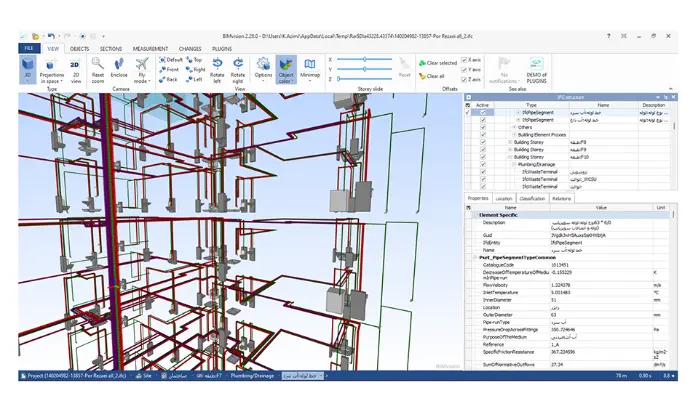The image size is (690, 409).
Task: Open the quick access toolbar customize arrow
Action: [103, 37]
